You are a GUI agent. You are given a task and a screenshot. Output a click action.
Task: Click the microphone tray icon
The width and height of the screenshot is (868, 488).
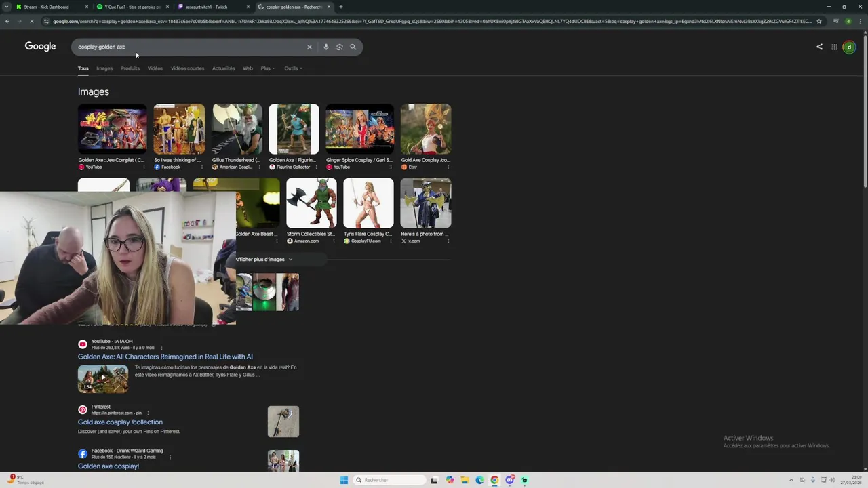813,480
